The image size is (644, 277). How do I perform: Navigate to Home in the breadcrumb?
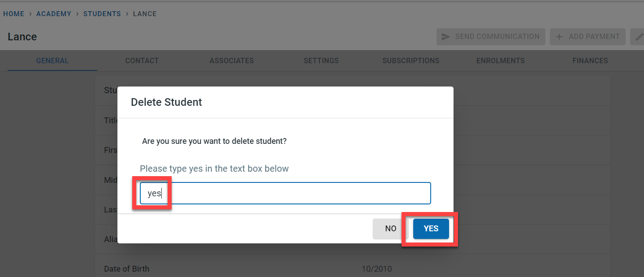[14, 14]
